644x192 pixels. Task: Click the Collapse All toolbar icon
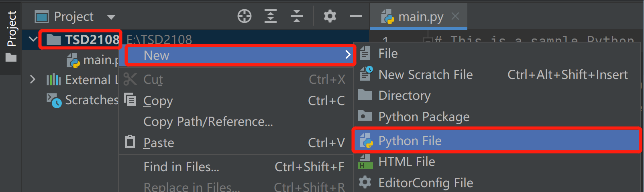click(x=297, y=16)
